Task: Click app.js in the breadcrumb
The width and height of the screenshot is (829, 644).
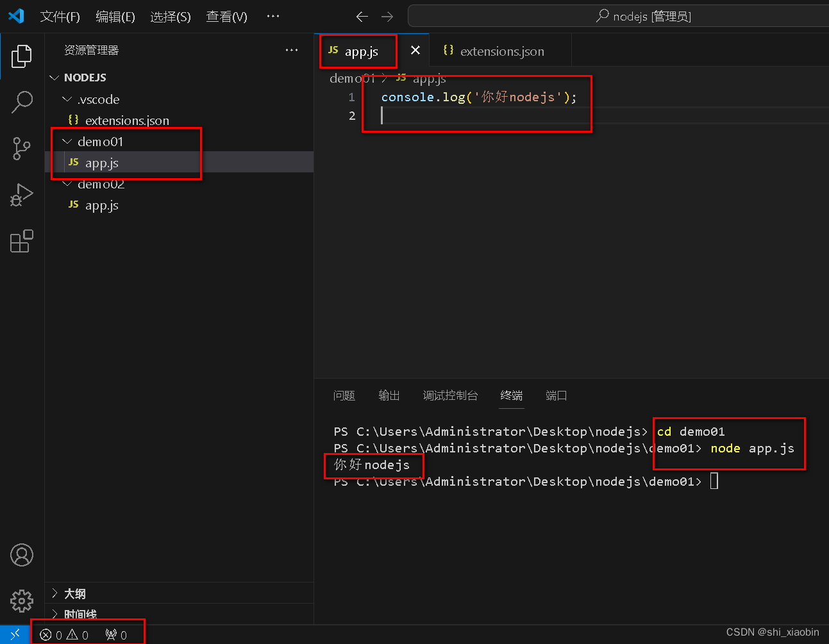Action: (x=430, y=78)
